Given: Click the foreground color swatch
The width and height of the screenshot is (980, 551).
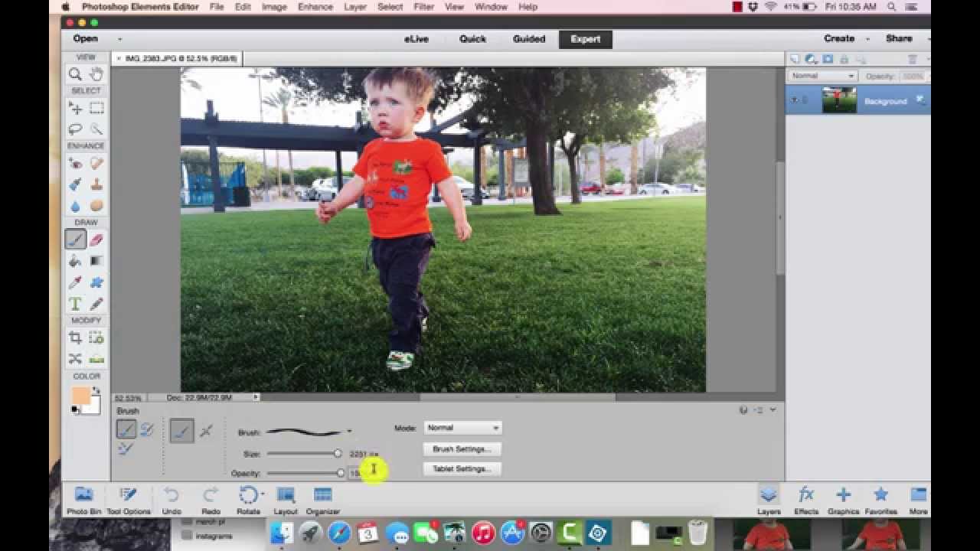Looking at the screenshot, I should point(80,396).
